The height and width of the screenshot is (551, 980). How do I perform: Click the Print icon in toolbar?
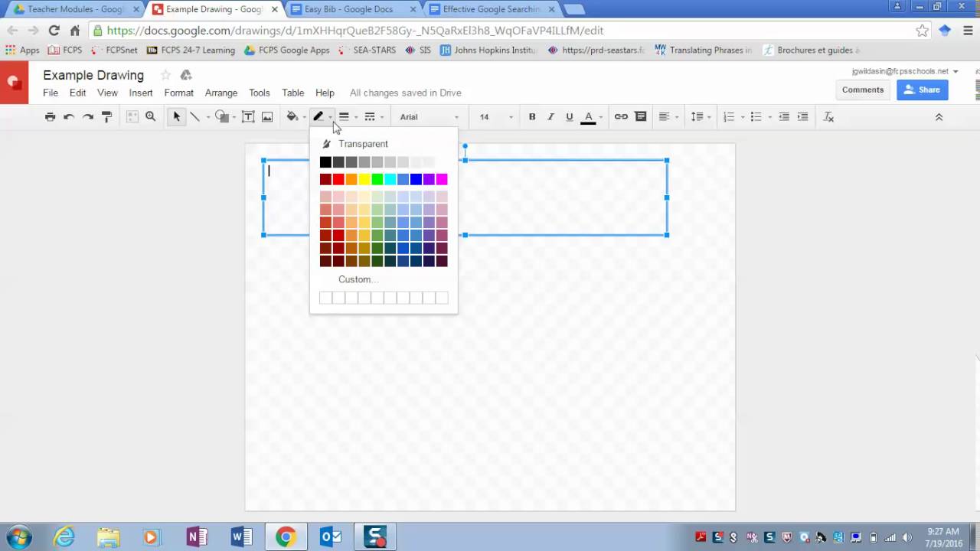tap(50, 117)
